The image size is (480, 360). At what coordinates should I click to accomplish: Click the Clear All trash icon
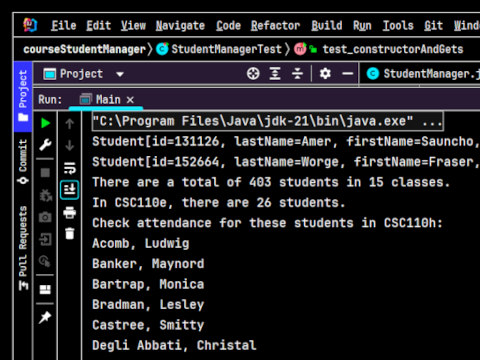pyautogui.click(x=70, y=233)
